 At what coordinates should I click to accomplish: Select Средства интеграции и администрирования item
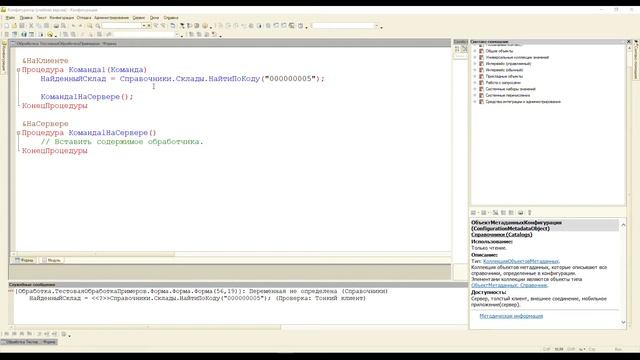pos(523,102)
